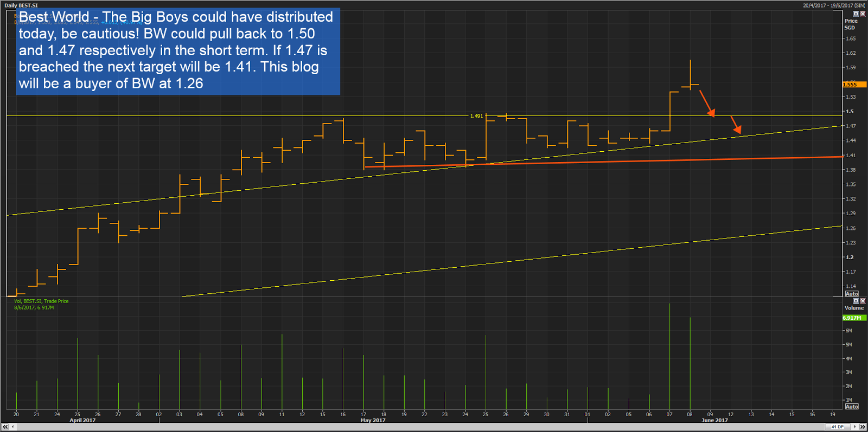The width and height of the screenshot is (868, 432).
Task: Select the orange 1.555 last price tag
Action: (x=854, y=85)
